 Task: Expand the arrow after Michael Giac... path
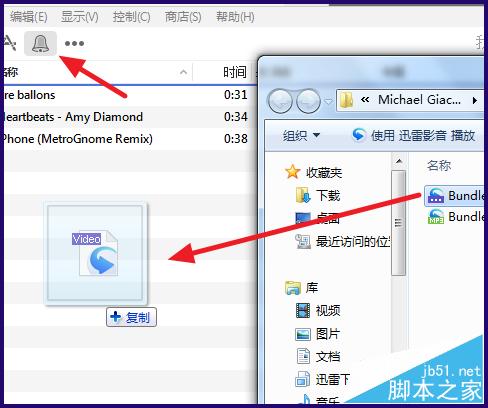(475, 100)
